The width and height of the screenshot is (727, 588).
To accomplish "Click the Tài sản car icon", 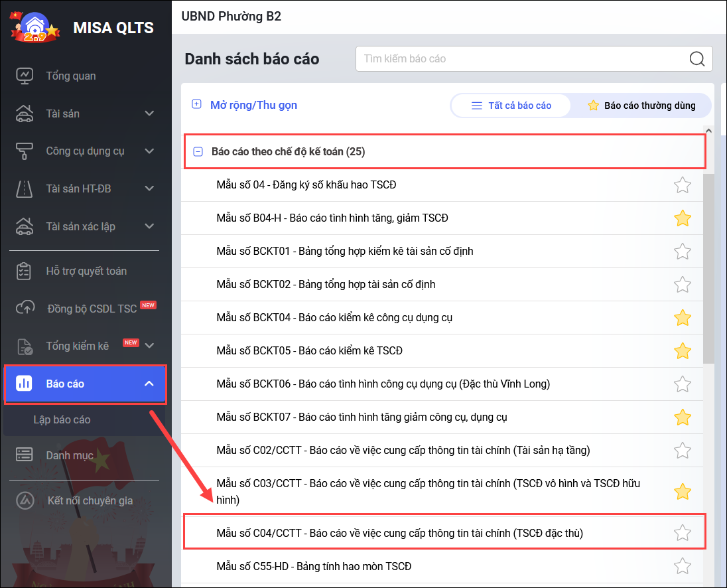I will pos(24,113).
